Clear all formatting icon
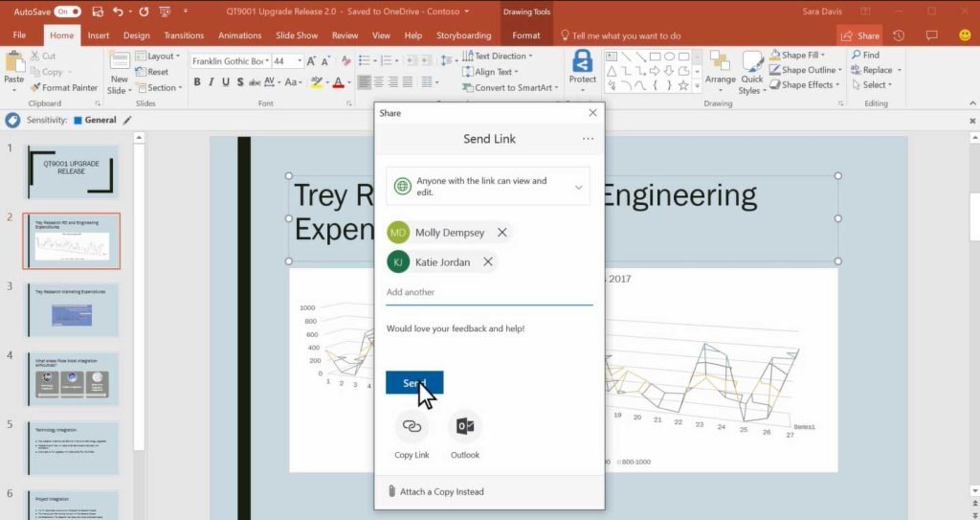This screenshot has width=980, height=520. [345, 60]
